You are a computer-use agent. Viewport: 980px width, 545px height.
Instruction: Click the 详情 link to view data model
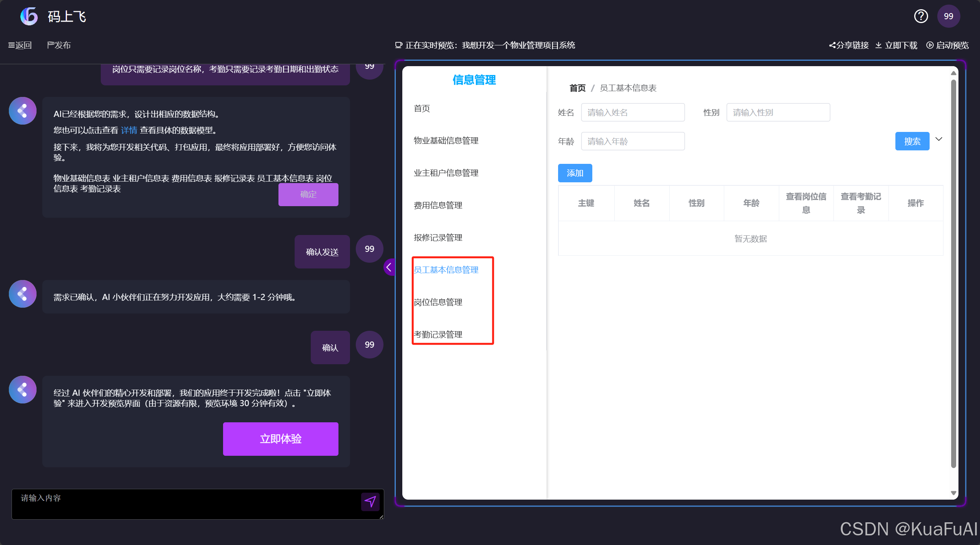128,130
